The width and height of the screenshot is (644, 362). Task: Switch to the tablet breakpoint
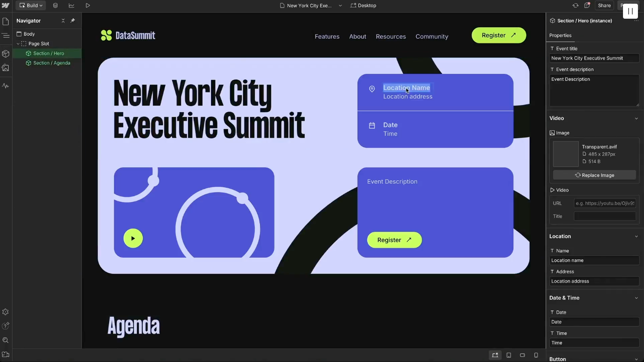pos(509,355)
